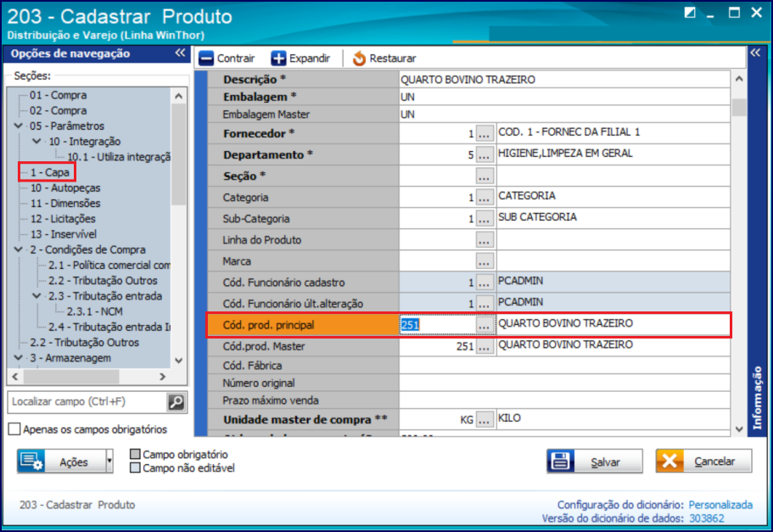The width and height of the screenshot is (773, 532).
Task: Collapse 2.3 - Tributação entrada node
Action: [x=37, y=296]
